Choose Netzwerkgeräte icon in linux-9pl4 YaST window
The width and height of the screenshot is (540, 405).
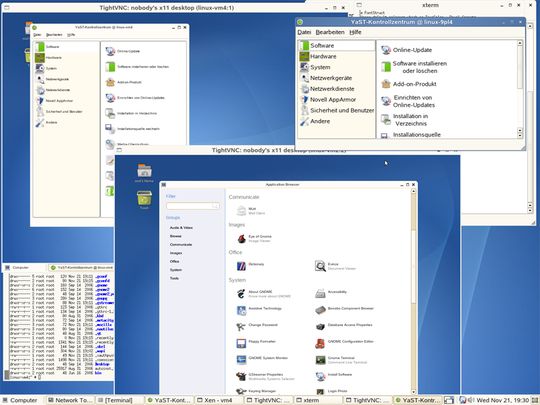pyautogui.click(x=305, y=78)
